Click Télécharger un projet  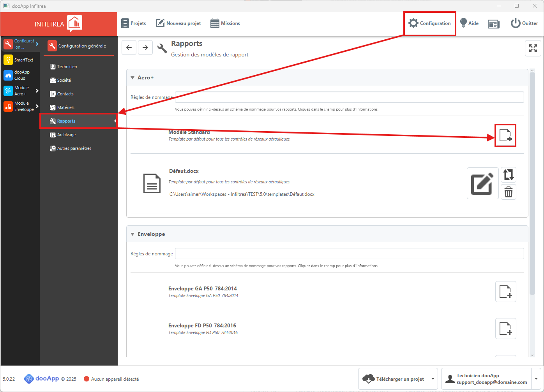393,379
